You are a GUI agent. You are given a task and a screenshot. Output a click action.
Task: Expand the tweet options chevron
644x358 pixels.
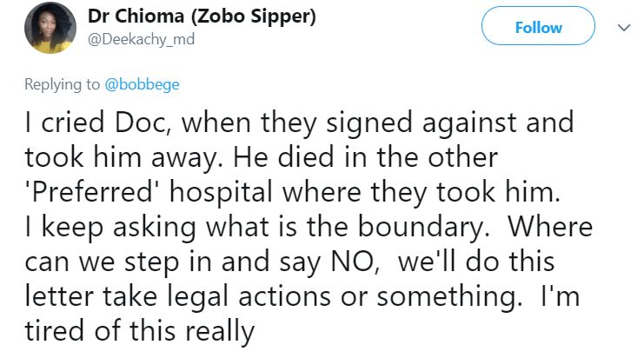point(621,28)
